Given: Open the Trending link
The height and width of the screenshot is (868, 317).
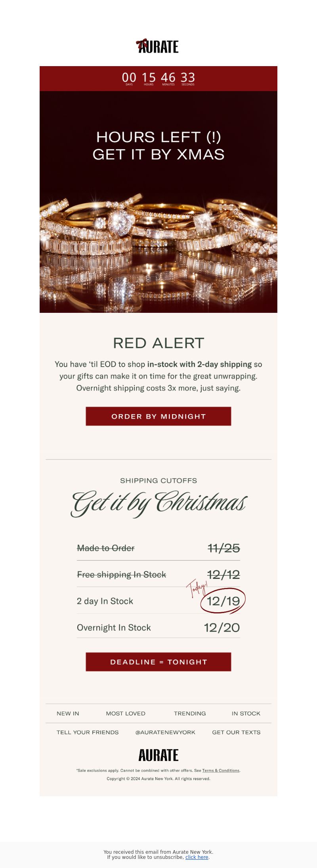Looking at the screenshot, I should (x=190, y=713).
